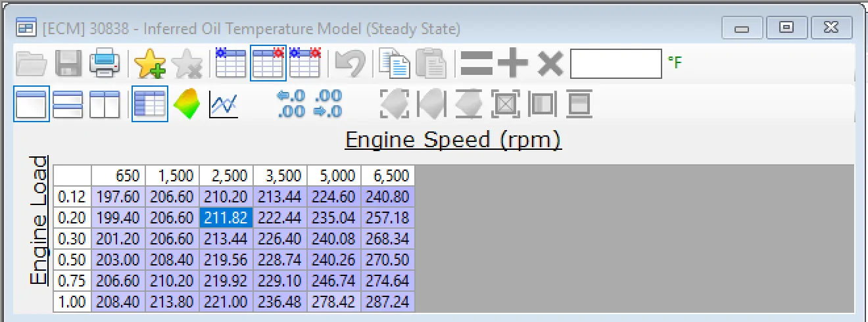Select the highlighted cell 211.82
Screen dimensions: 868x322
pyautogui.click(x=226, y=218)
